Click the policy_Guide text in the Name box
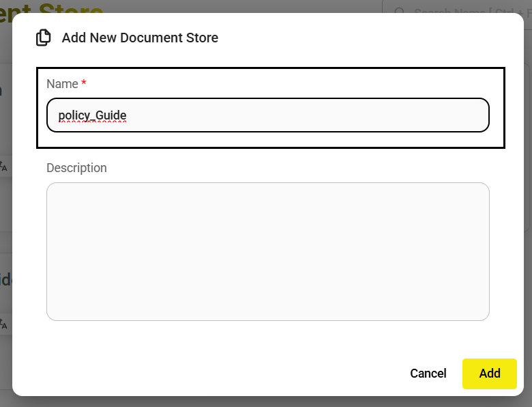 [x=93, y=115]
